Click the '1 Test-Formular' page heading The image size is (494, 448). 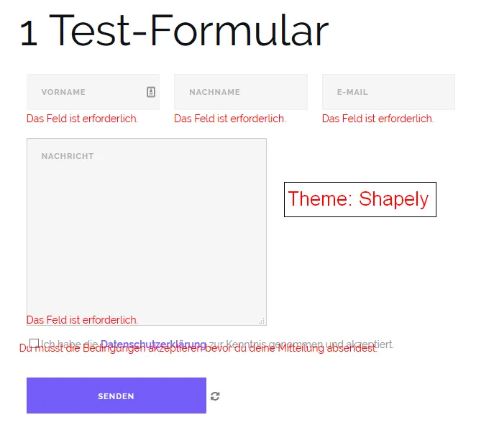(174, 30)
